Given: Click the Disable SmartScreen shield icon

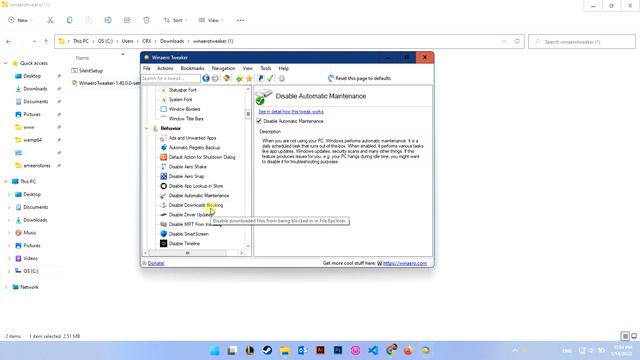Looking at the screenshot, I should tap(163, 234).
